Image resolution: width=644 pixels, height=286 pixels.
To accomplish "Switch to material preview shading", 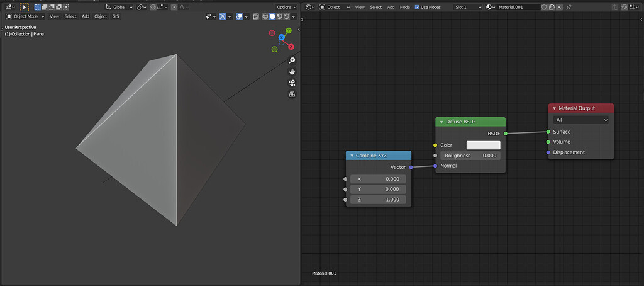I will [279, 16].
